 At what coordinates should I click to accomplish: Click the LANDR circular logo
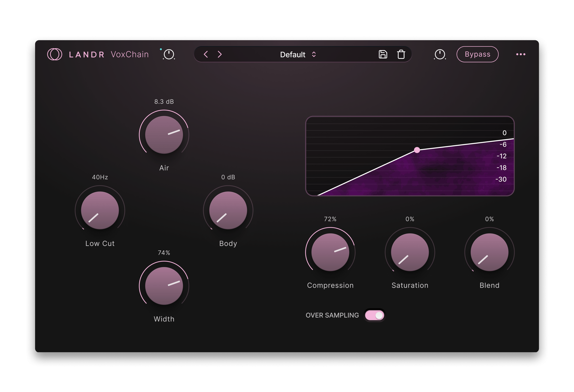pyautogui.click(x=55, y=54)
